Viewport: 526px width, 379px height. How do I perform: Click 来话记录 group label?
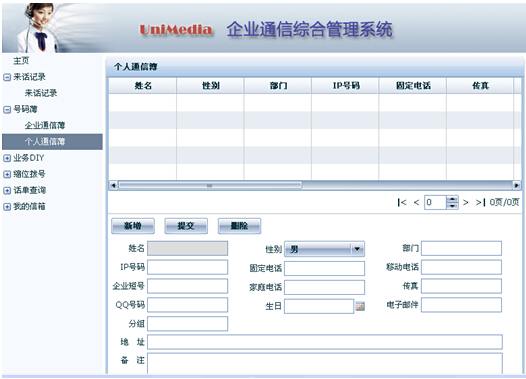click(x=29, y=77)
